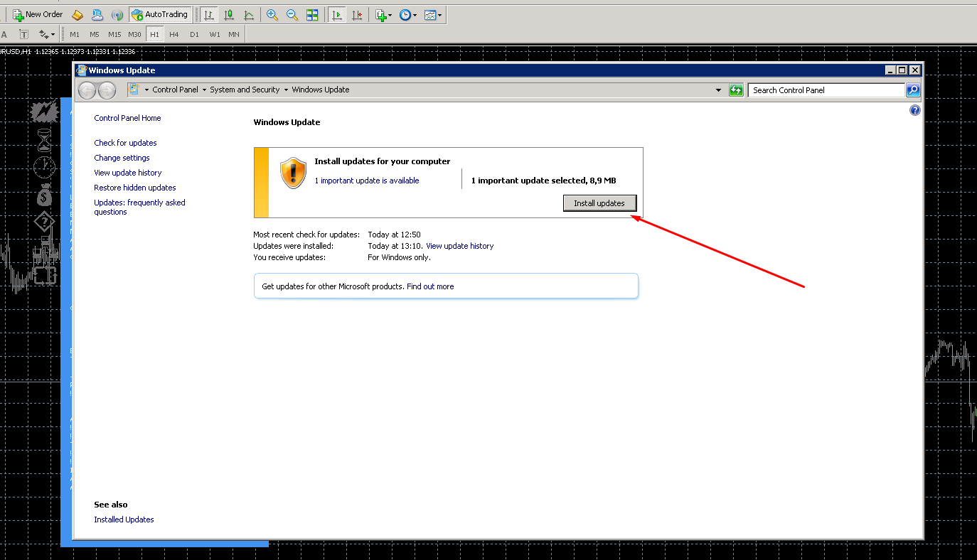Screen dimensions: 977x560
Task: Select the M30 timeframe
Action: click(x=134, y=34)
